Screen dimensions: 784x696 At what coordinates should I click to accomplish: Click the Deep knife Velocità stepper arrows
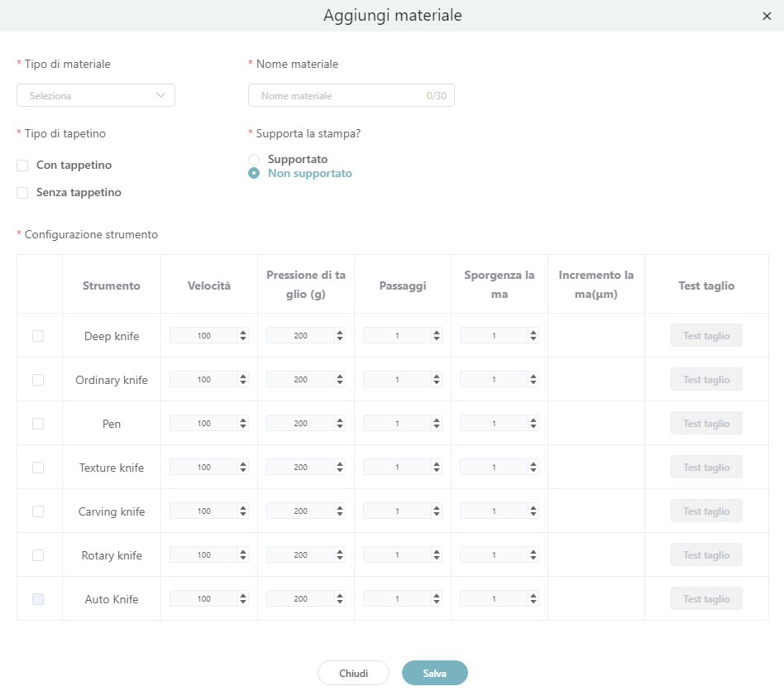pyautogui.click(x=243, y=336)
